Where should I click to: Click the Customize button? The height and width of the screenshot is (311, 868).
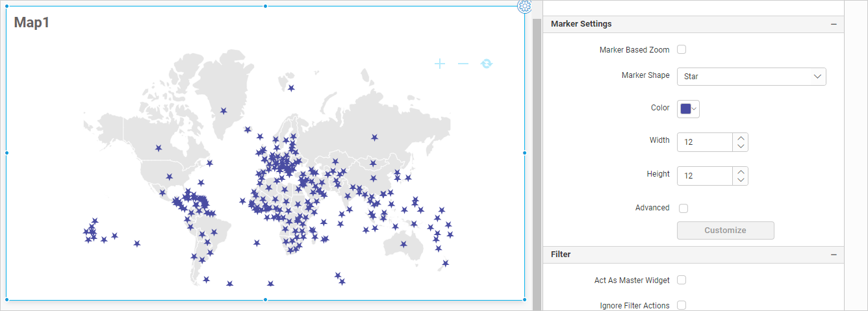click(725, 230)
